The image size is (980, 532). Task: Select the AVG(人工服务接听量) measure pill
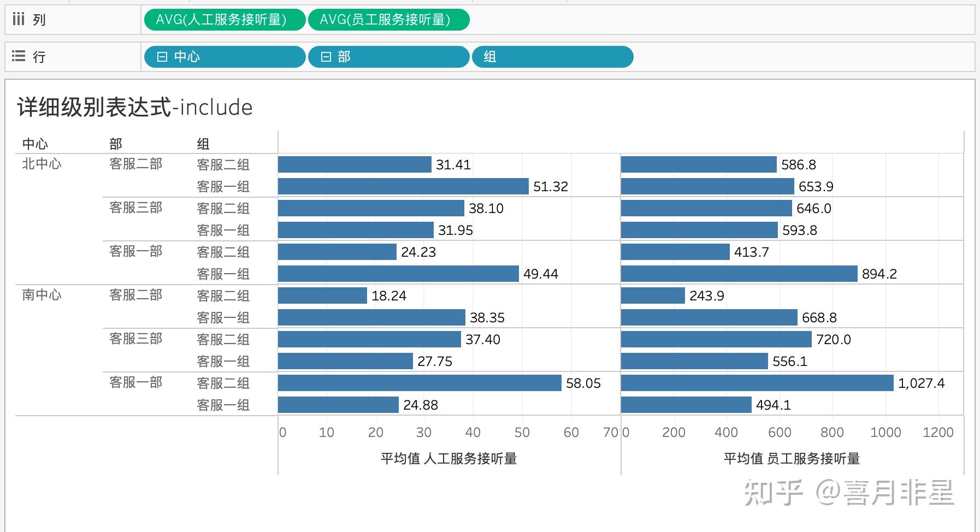point(224,19)
